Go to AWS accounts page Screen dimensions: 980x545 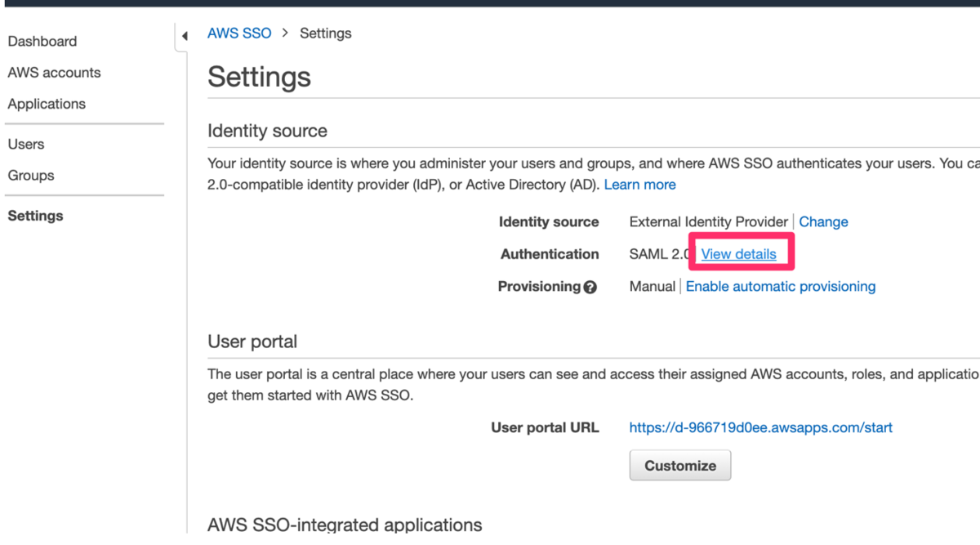pyautogui.click(x=54, y=73)
